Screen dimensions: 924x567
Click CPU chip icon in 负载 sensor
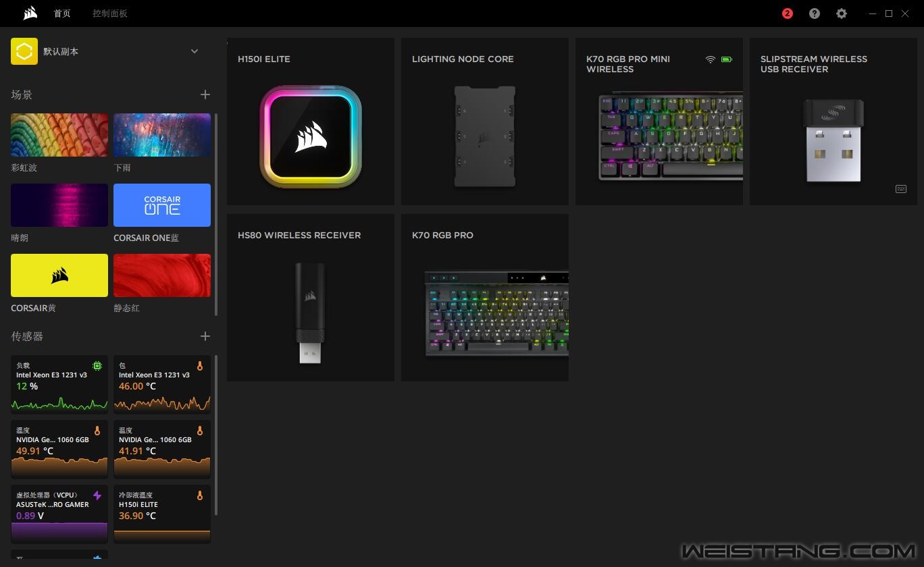pos(97,366)
